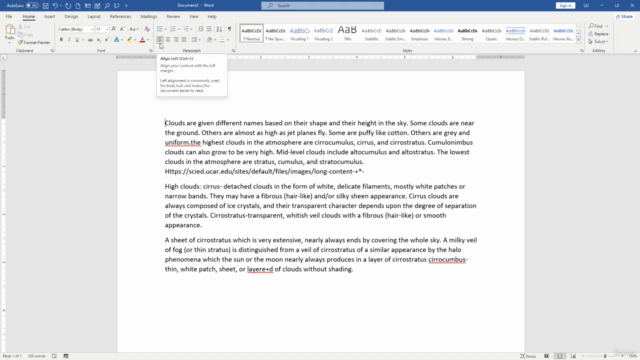
Task: Switch to the Mailings tab
Action: point(149,17)
